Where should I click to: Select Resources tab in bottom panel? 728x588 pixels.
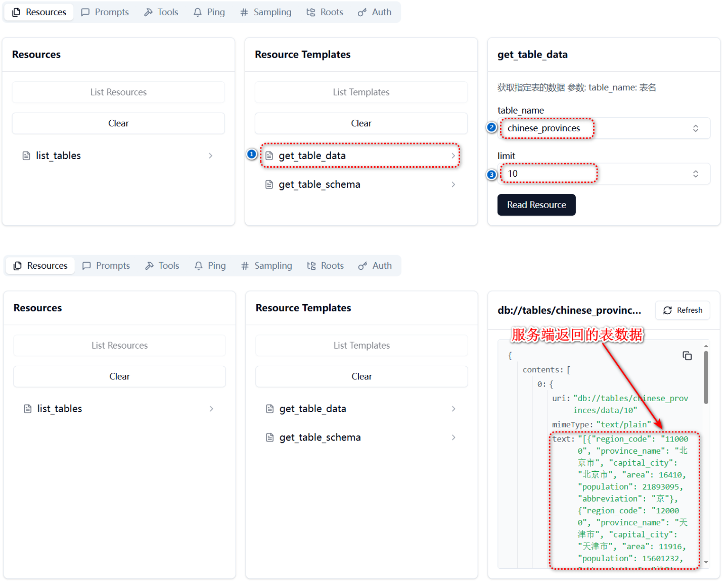click(40, 266)
